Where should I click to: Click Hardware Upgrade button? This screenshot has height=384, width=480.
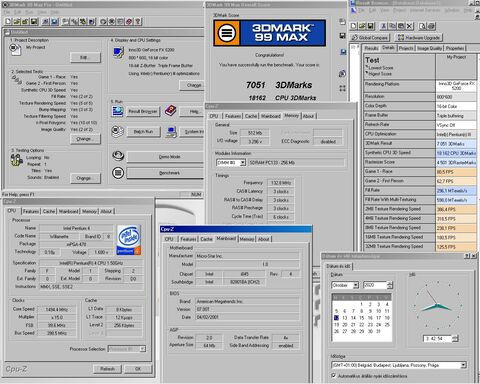tap(418, 37)
